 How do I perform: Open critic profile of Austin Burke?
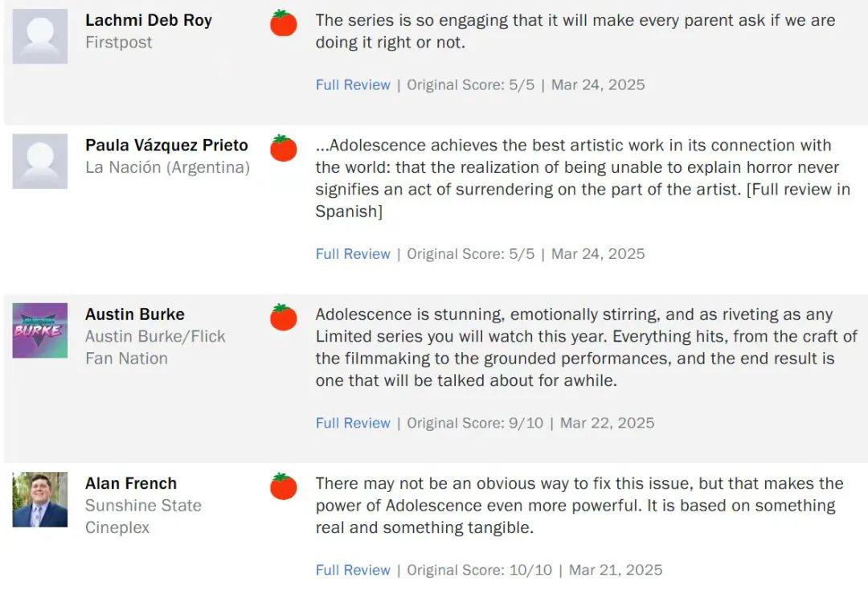pos(134,314)
